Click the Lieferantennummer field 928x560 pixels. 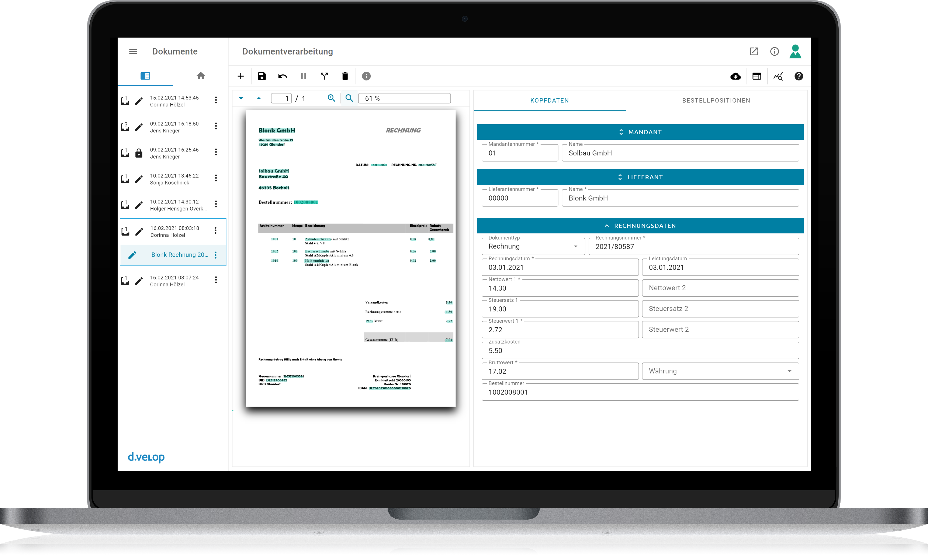click(x=520, y=198)
